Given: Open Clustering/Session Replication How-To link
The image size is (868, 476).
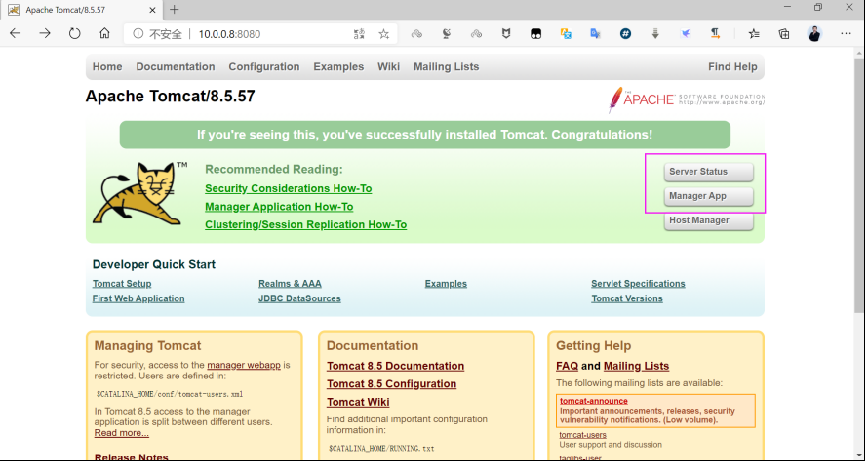Looking at the screenshot, I should [x=305, y=224].
